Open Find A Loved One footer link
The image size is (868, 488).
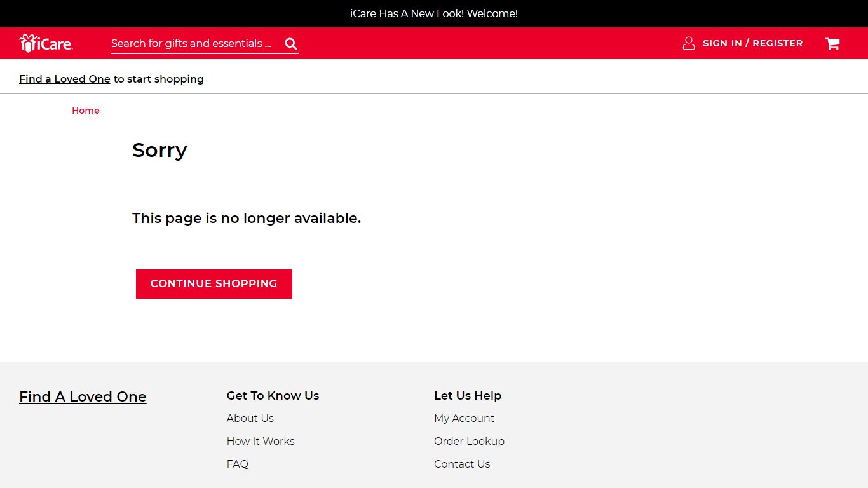[83, 396]
